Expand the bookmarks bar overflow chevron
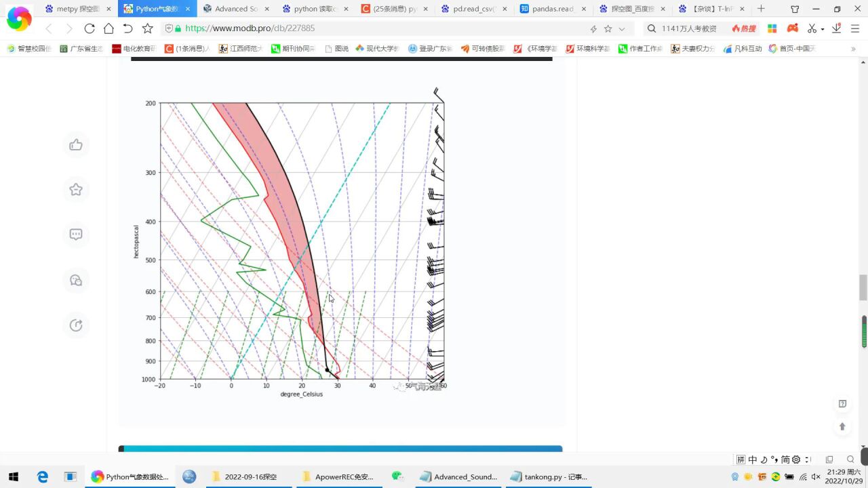Screen dimensions: 868x488 click(x=854, y=47)
